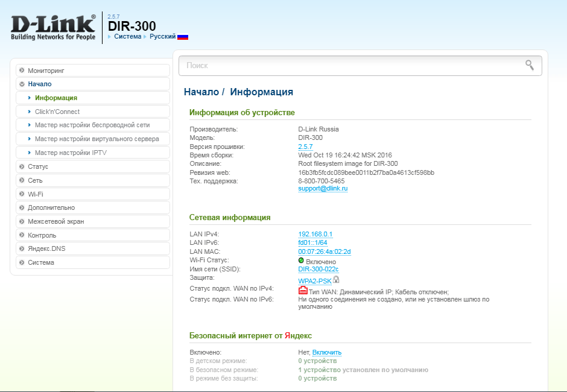Click the Информация об устройстве heading

(242, 112)
